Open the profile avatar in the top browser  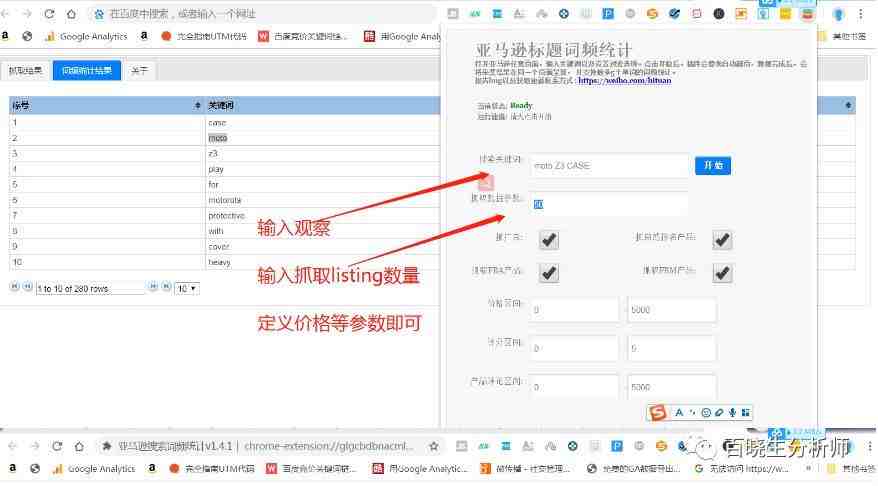(x=838, y=14)
